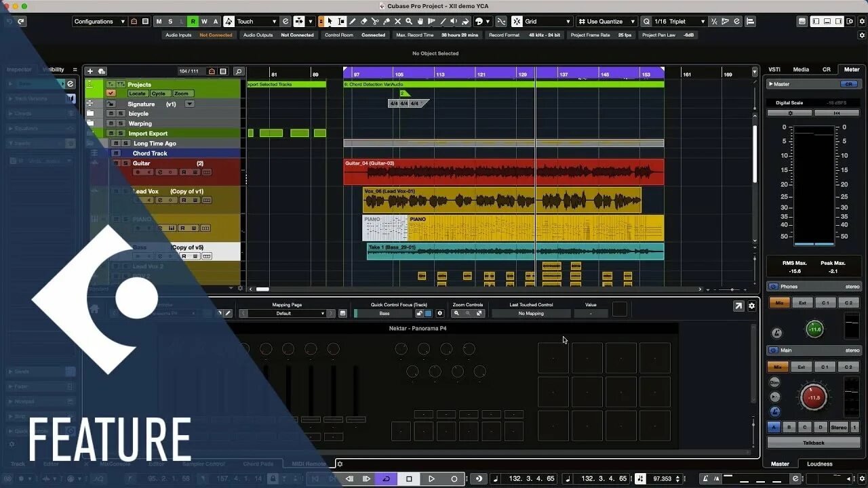
Task: Select the Draw pencil tool
Action: (x=353, y=22)
